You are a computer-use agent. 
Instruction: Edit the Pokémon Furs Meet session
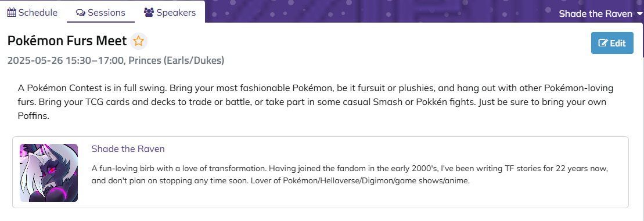[x=612, y=43]
